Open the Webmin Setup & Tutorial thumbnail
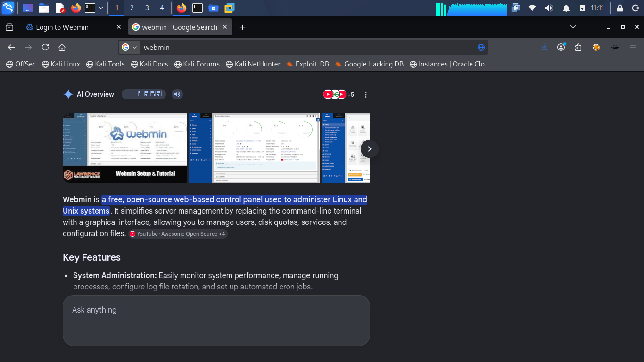This screenshot has width=644, height=362. 124,148
